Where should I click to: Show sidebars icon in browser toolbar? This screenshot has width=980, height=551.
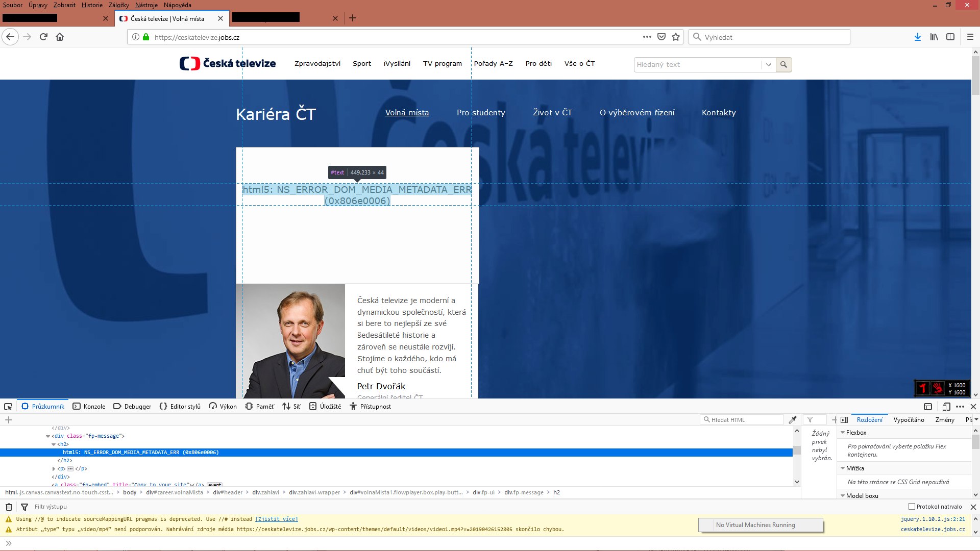pyautogui.click(x=950, y=37)
